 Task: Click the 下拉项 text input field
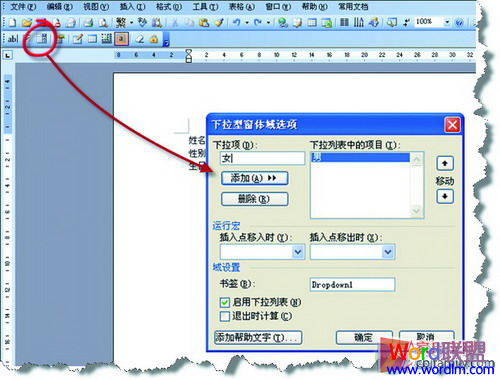tap(262, 158)
